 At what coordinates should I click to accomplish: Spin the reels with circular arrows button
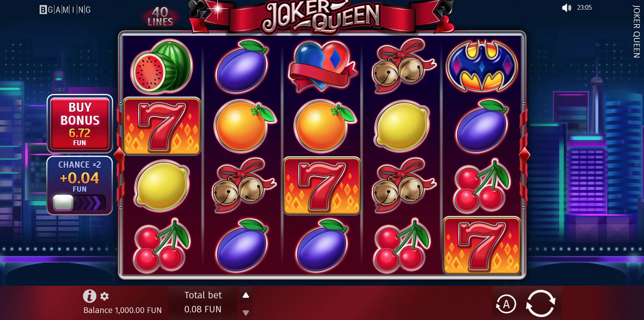(x=541, y=304)
